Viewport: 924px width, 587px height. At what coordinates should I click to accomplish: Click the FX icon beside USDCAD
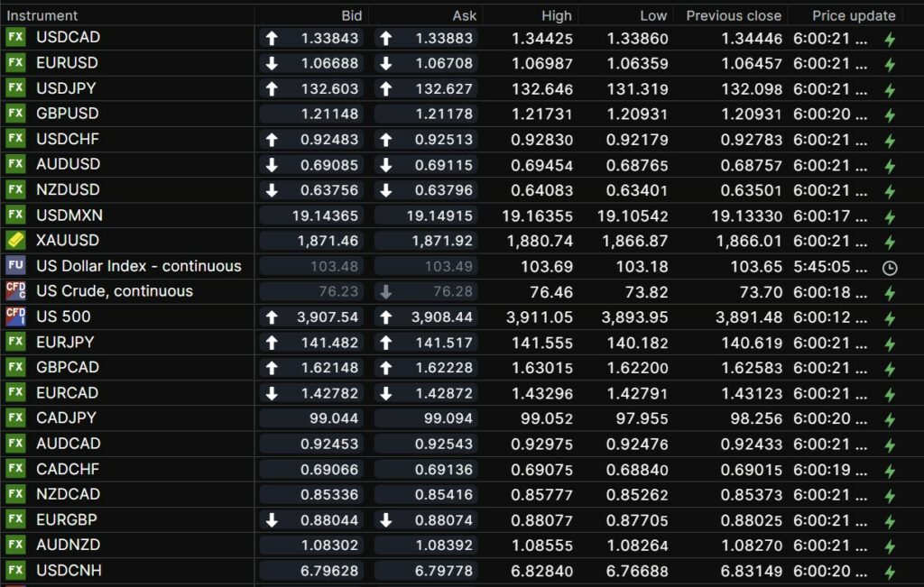click(x=15, y=38)
